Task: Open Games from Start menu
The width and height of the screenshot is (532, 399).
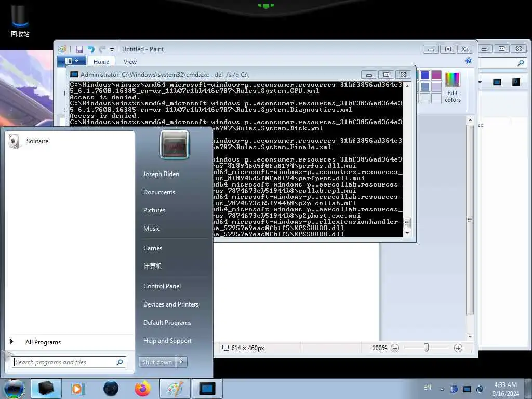Action: point(153,248)
